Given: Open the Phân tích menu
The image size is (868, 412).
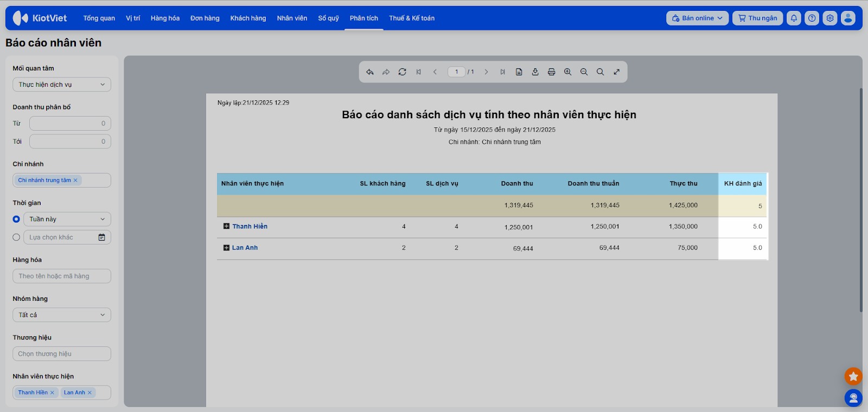Looking at the screenshot, I should [x=364, y=18].
